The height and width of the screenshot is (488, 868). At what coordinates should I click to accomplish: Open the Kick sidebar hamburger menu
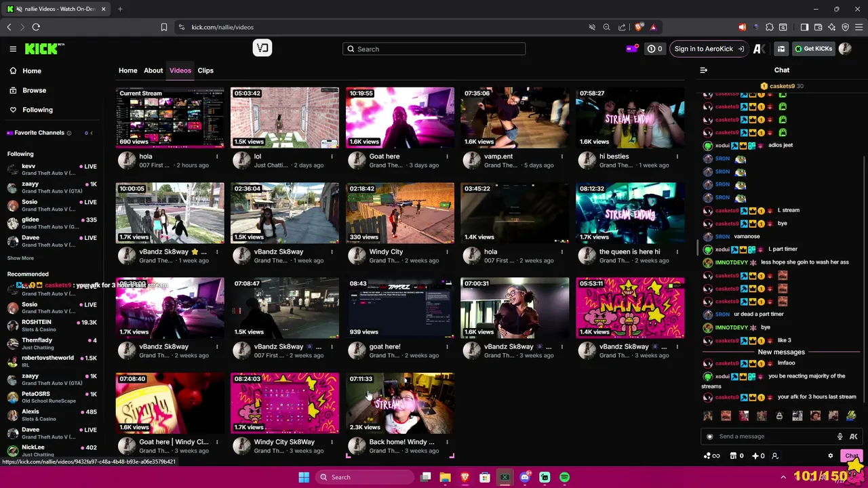click(x=13, y=49)
